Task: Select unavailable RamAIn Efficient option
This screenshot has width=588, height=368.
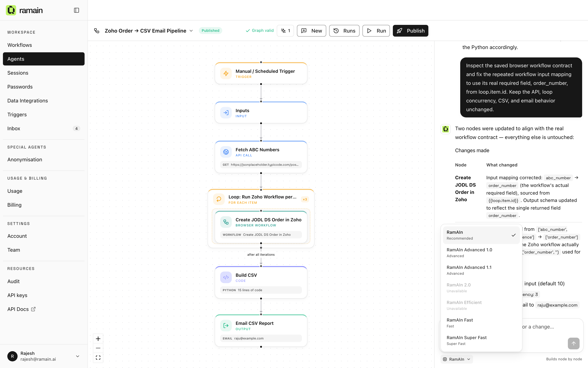Action: [x=481, y=305]
